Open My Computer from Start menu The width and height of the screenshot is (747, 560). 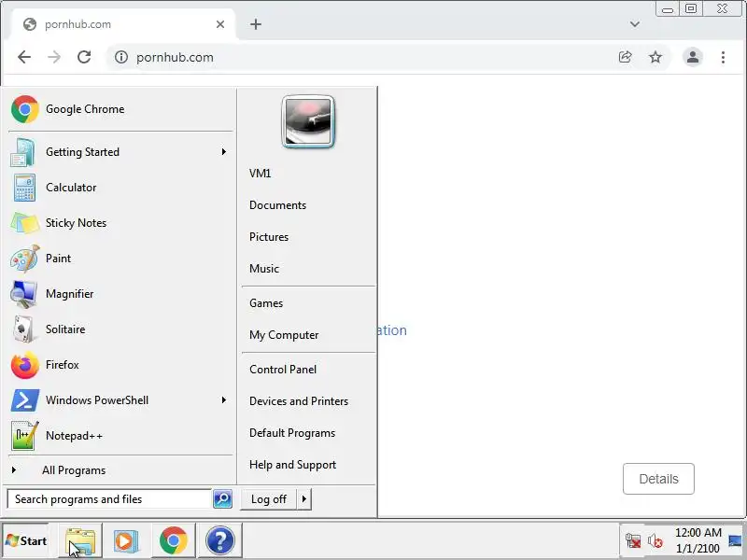(284, 335)
